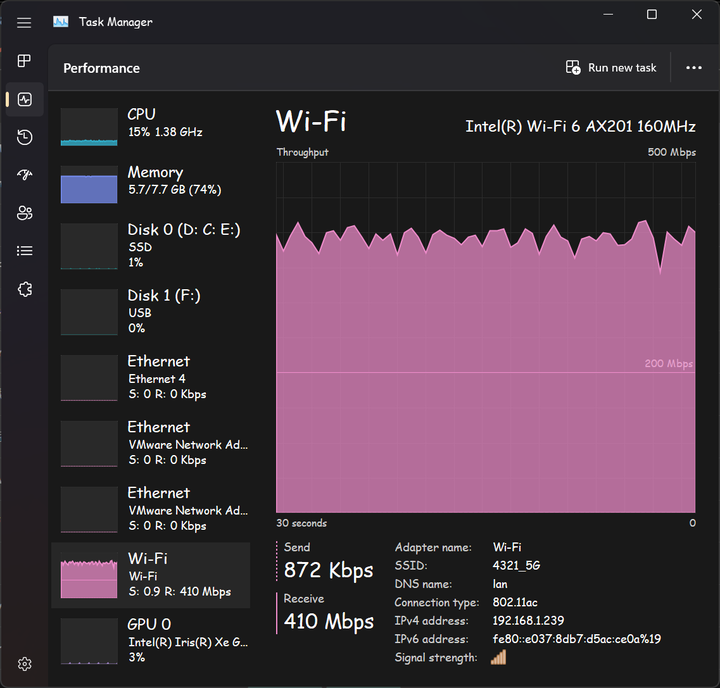The width and height of the screenshot is (720, 688).
Task: Click the Throughput graph label
Action: pyautogui.click(x=303, y=152)
